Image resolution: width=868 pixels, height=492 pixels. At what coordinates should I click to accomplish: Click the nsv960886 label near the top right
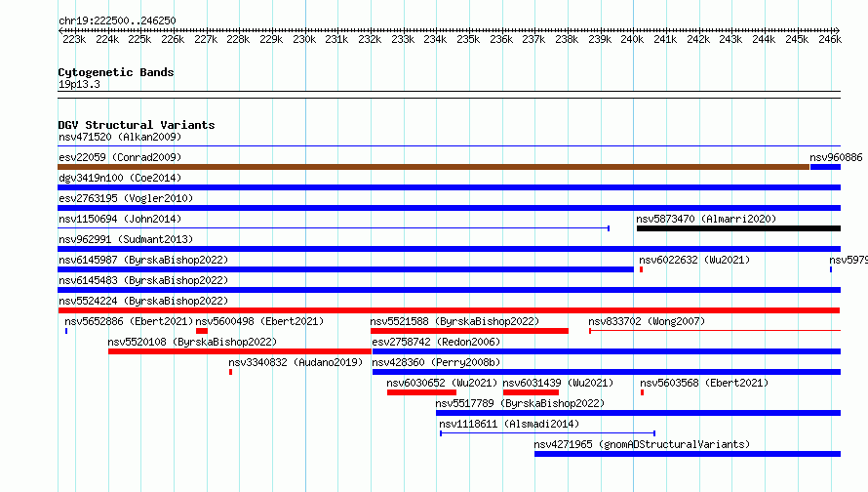836,157
